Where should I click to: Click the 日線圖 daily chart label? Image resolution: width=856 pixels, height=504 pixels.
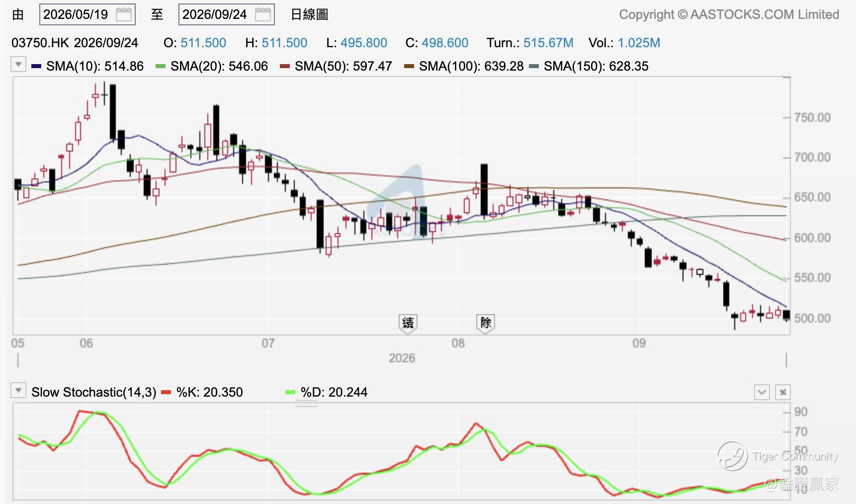tap(309, 14)
